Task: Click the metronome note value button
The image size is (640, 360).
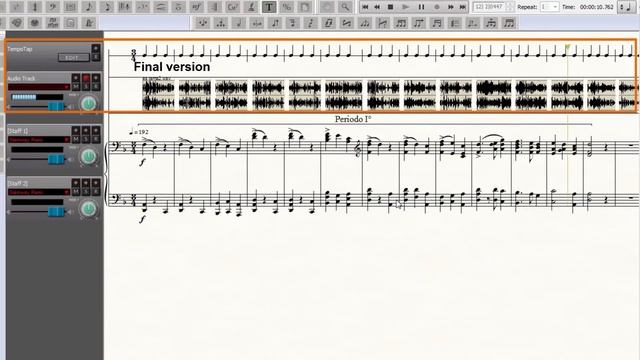Action: [x=628, y=7]
